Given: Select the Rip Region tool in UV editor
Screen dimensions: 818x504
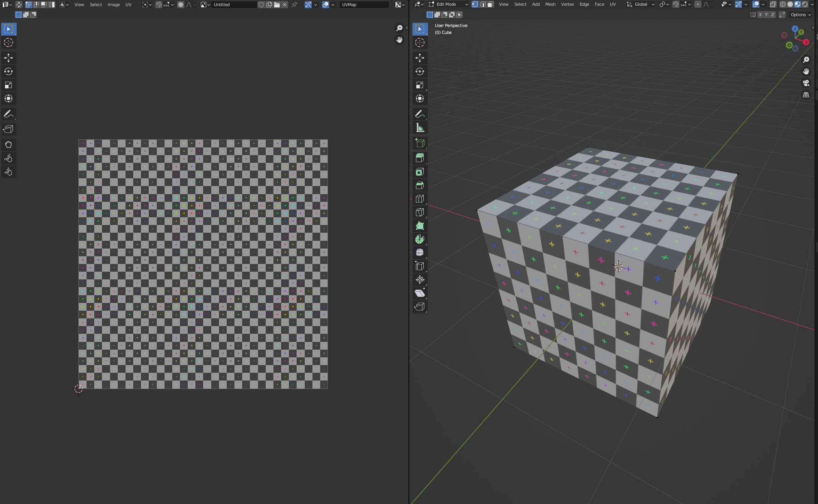Looking at the screenshot, I should click(x=8, y=129).
